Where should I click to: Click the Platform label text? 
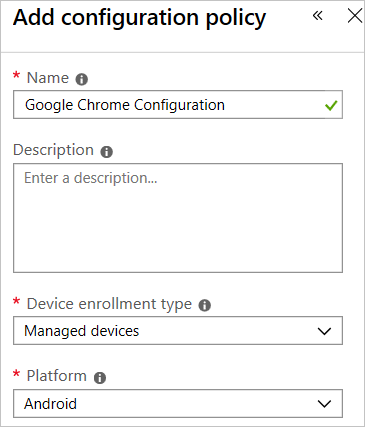tap(57, 376)
